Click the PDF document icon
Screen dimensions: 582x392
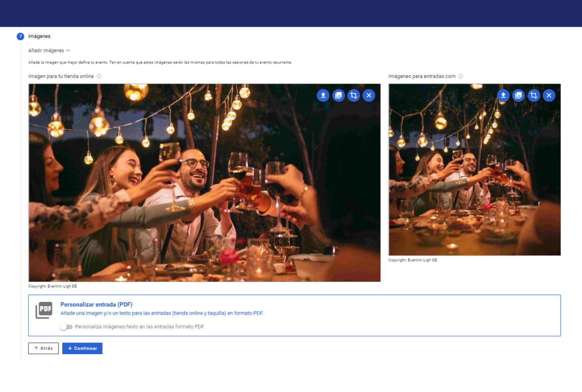coord(44,310)
